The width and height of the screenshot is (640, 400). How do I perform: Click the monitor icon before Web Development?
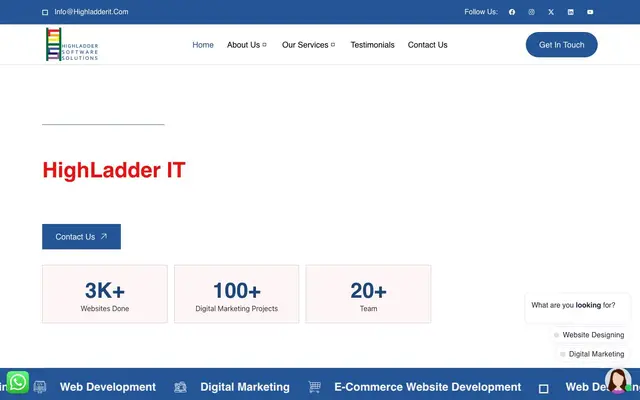[40, 387]
